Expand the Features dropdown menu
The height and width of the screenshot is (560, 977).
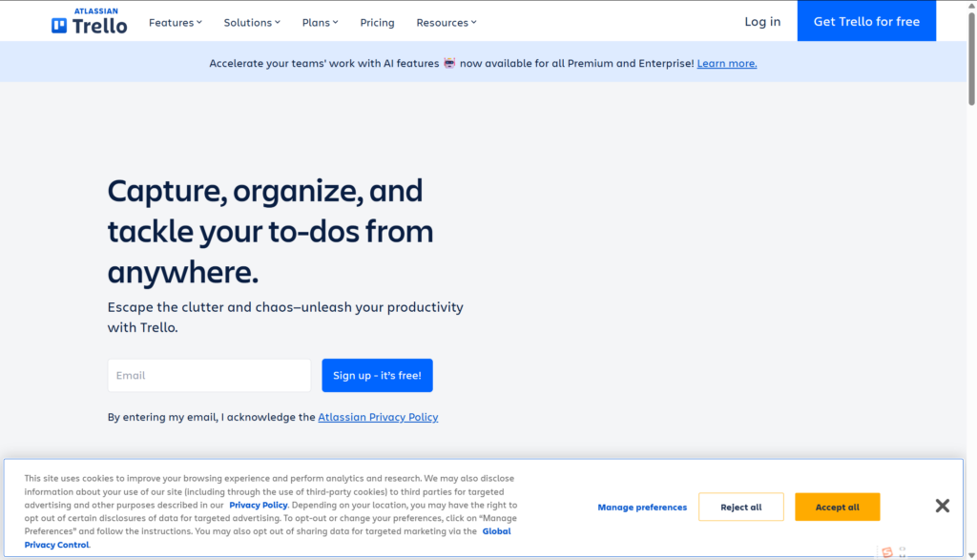click(176, 22)
